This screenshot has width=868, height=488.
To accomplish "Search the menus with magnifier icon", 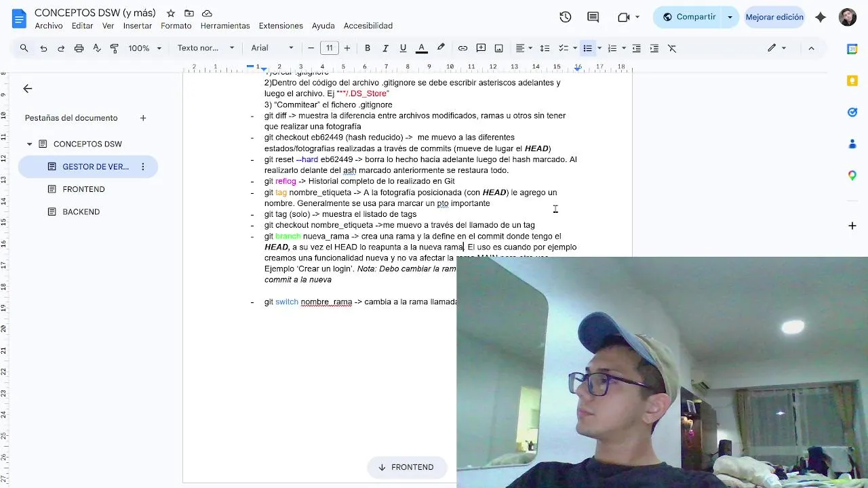I will coord(24,48).
